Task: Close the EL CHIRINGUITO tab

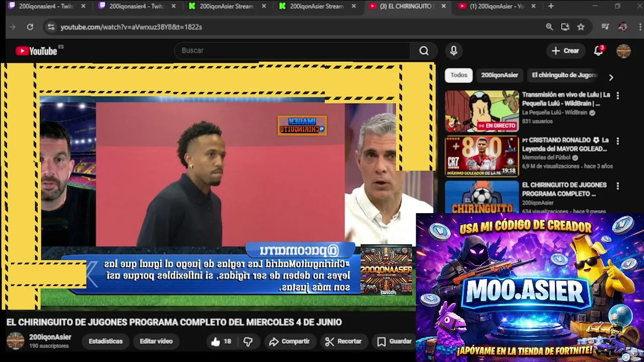Action: tap(444, 7)
